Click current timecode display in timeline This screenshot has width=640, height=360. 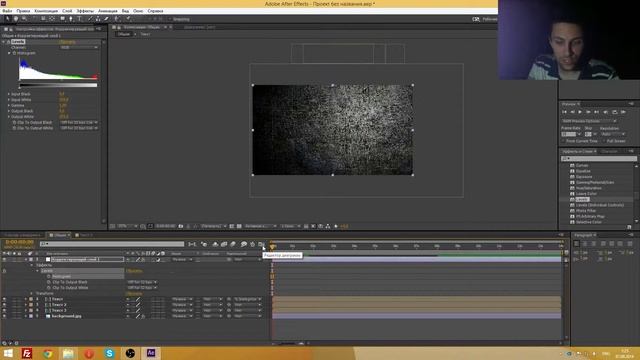pos(20,242)
